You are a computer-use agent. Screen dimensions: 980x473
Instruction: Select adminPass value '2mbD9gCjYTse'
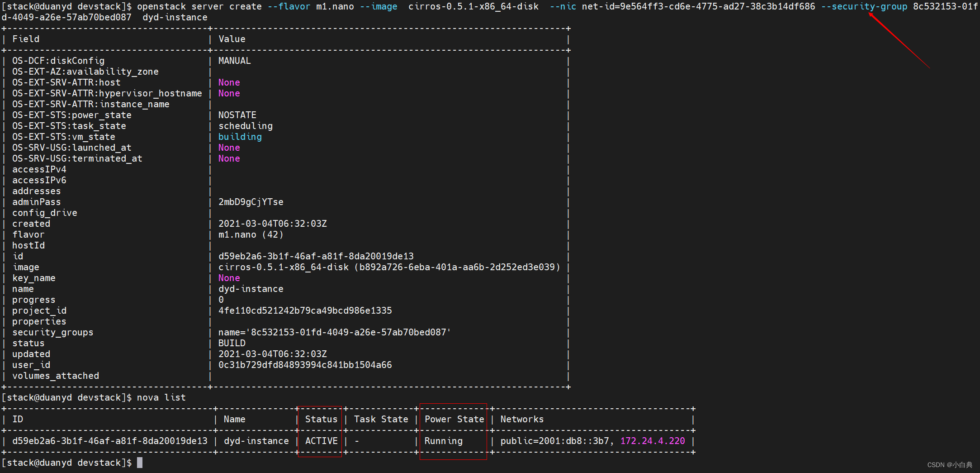point(251,202)
